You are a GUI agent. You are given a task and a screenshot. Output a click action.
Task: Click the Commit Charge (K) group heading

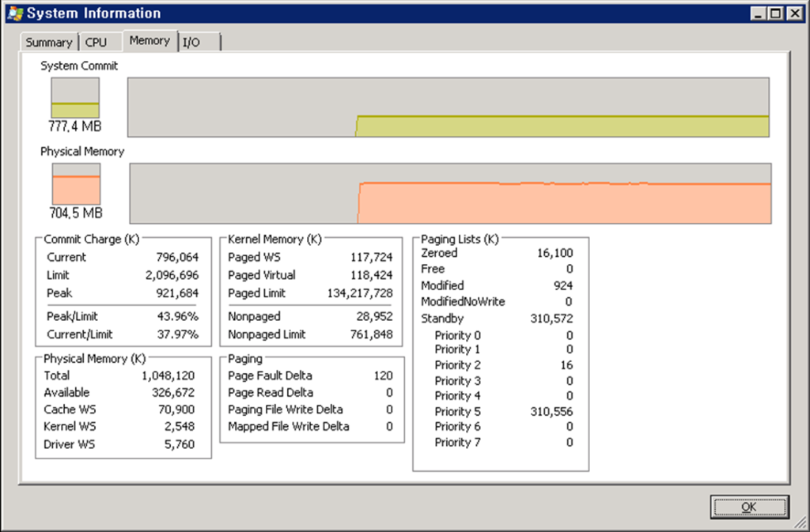92,240
